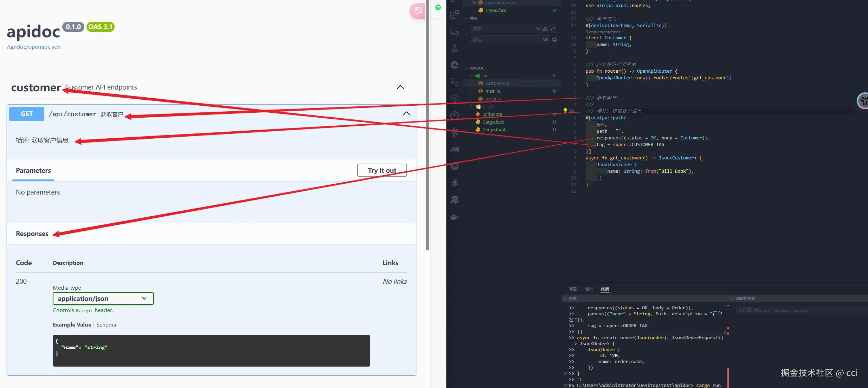The height and width of the screenshot is (388, 868).
Task: Switch to the 输出 output panel tab
Action: tap(589, 289)
